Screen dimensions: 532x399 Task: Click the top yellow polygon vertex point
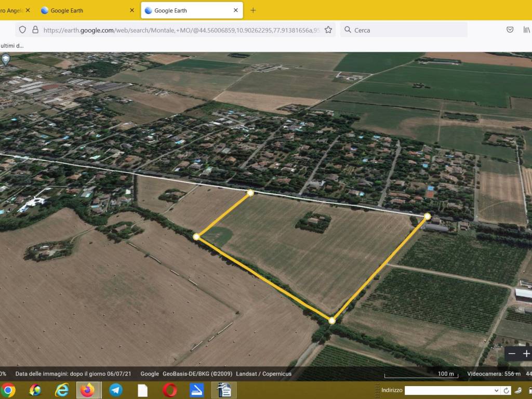[x=250, y=193]
